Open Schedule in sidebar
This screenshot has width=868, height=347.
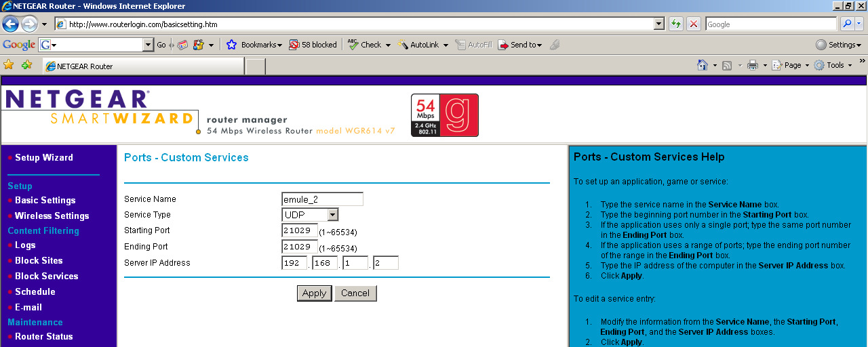click(x=35, y=291)
